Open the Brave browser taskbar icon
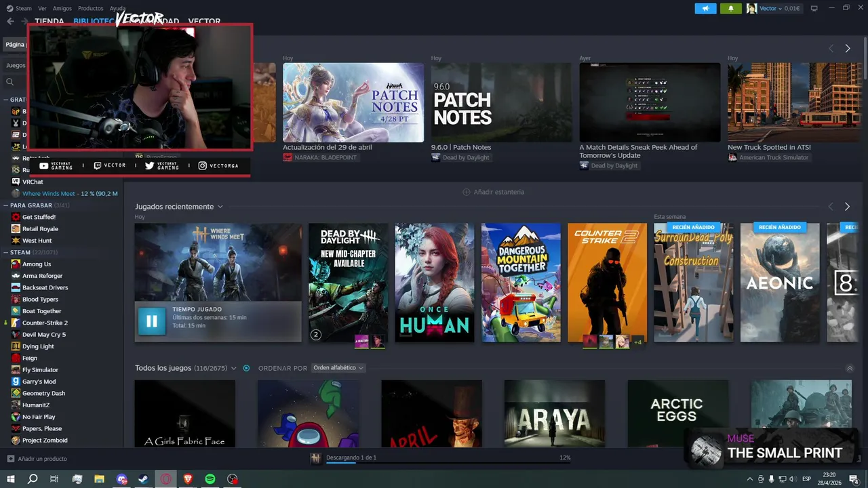The width and height of the screenshot is (868, 488). [x=188, y=479]
